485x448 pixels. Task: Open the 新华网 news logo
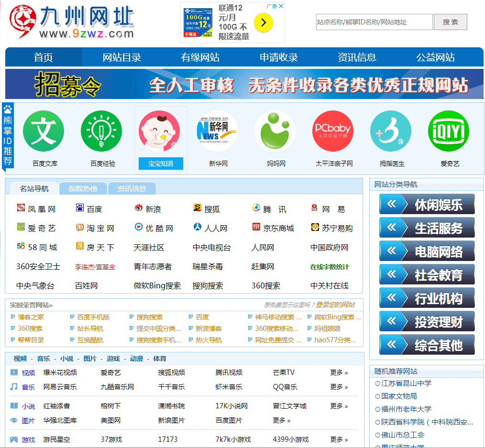click(x=217, y=131)
